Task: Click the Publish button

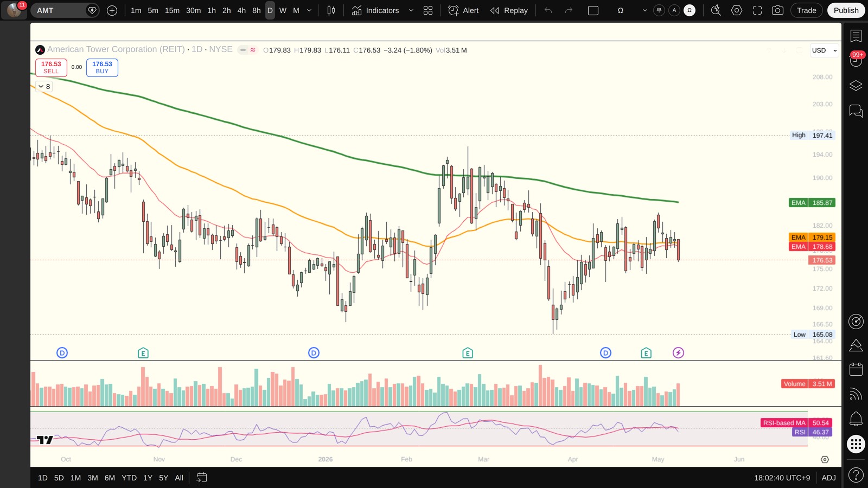Action: 846,10
